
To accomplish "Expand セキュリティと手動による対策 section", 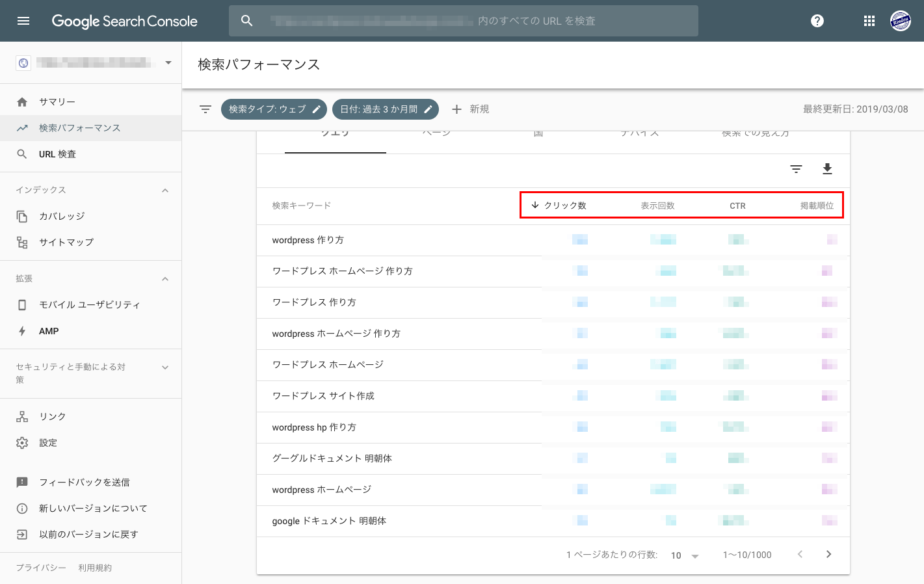I will pyautogui.click(x=165, y=367).
